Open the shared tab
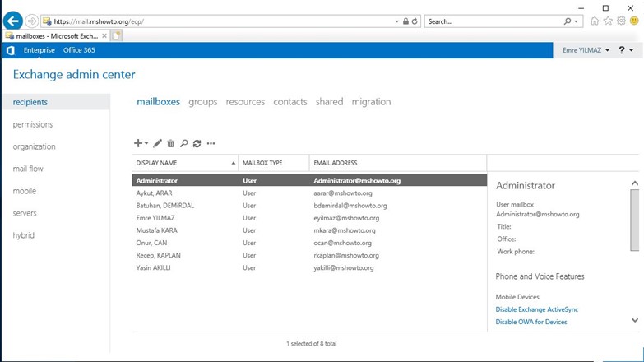Viewport: 644px width, 362px height. point(329,102)
